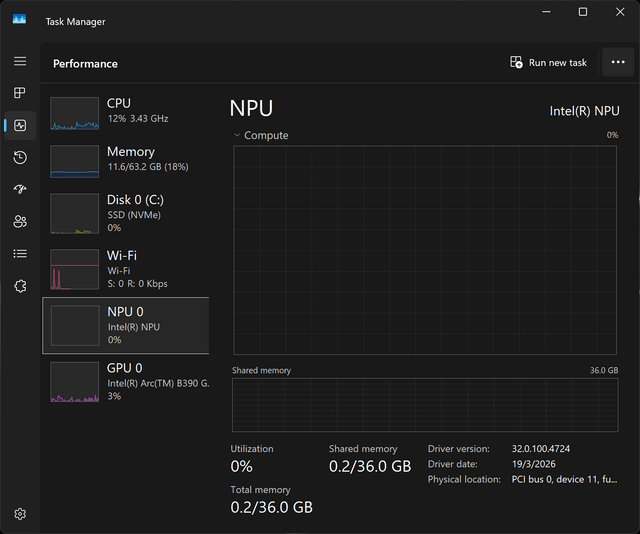Click the Task Manager app icon in title bar
This screenshot has height=534, width=640.
[x=19, y=19]
